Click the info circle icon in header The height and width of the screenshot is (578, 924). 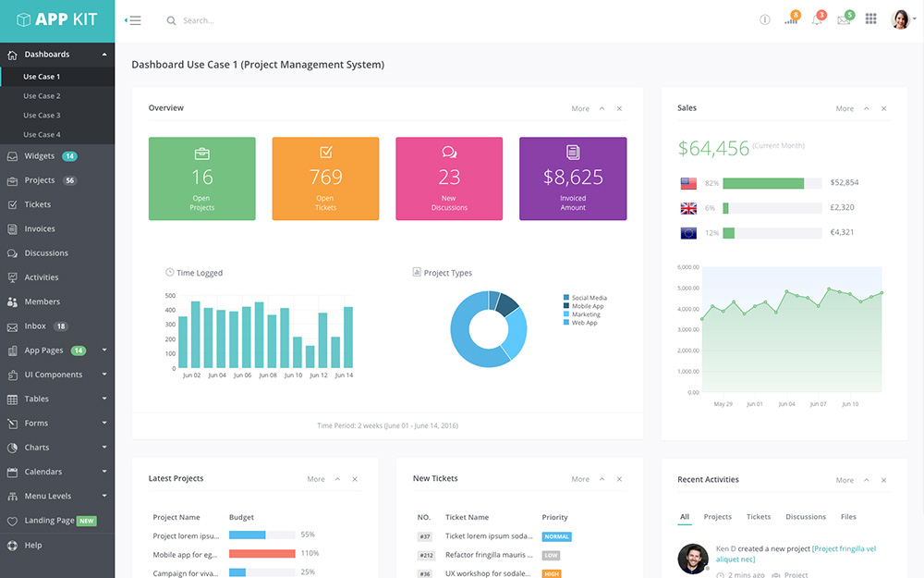[764, 20]
